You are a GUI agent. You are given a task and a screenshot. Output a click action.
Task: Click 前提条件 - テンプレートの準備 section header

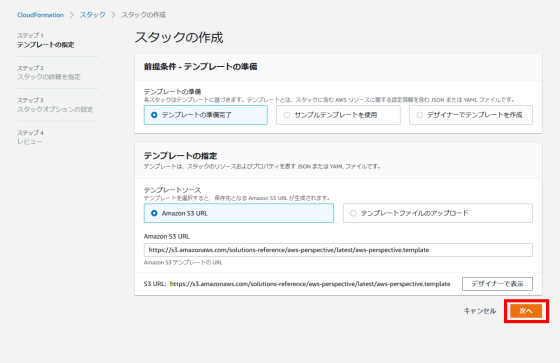200,67
